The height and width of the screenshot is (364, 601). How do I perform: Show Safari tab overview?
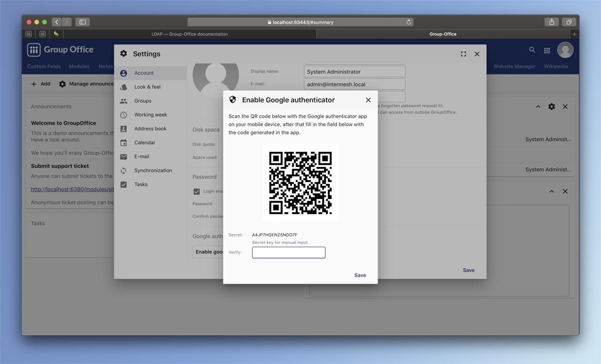click(x=569, y=22)
